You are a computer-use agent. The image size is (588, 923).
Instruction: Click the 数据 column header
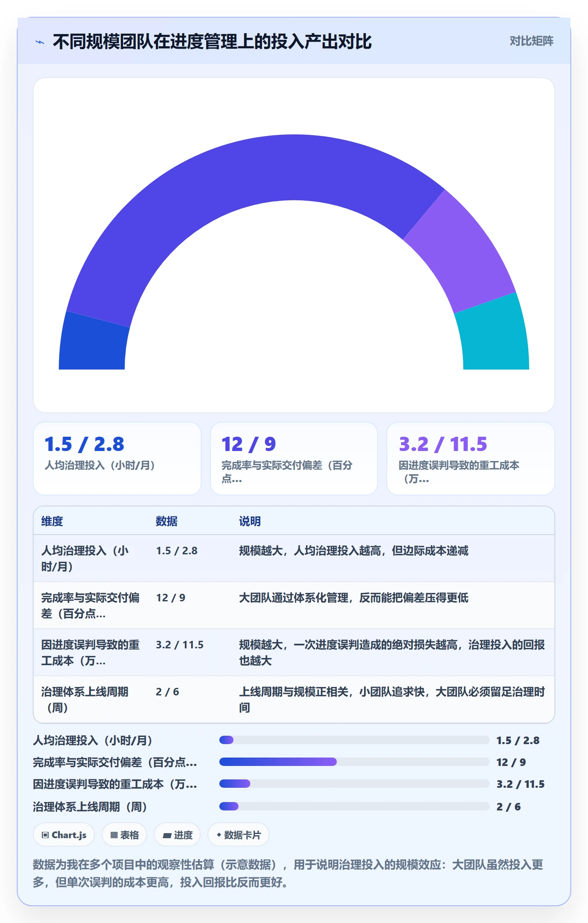(x=167, y=521)
